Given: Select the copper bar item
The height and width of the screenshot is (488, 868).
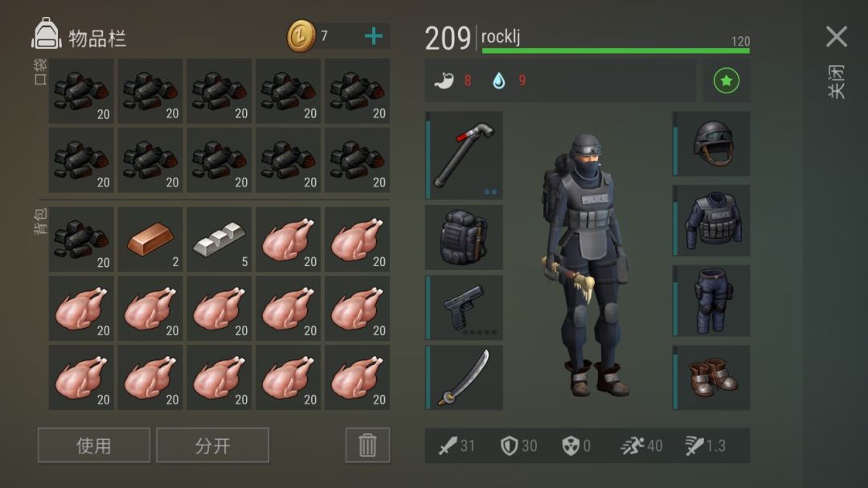Looking at the screenshot, I should 150,240.
